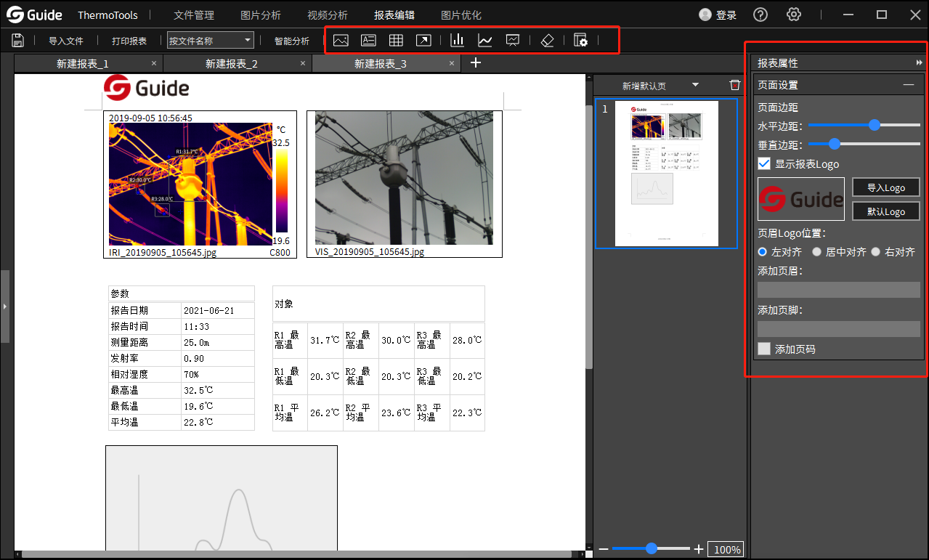
Task: Click the 测量距离 value 25.0m
Action: coord(197,342)
